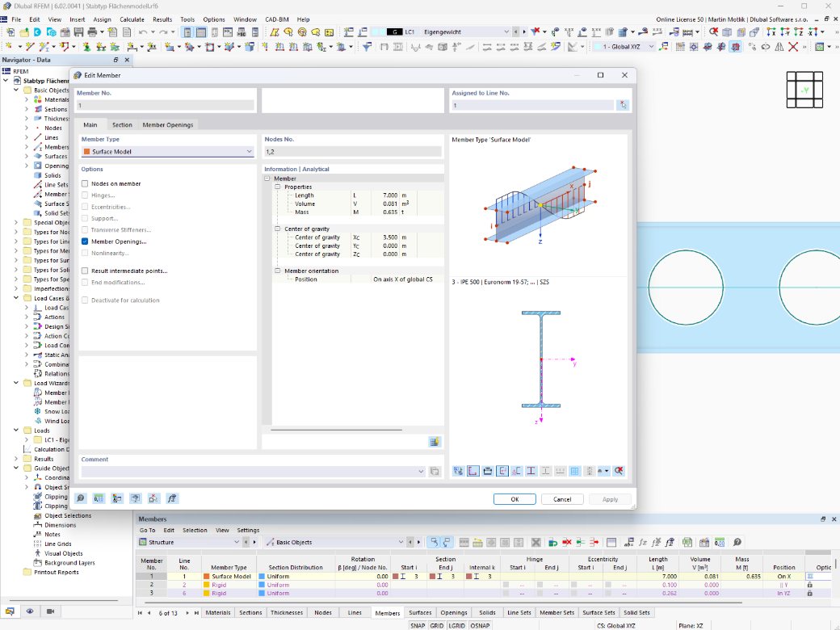Toggle the Support checkbox

coord(85,219)
